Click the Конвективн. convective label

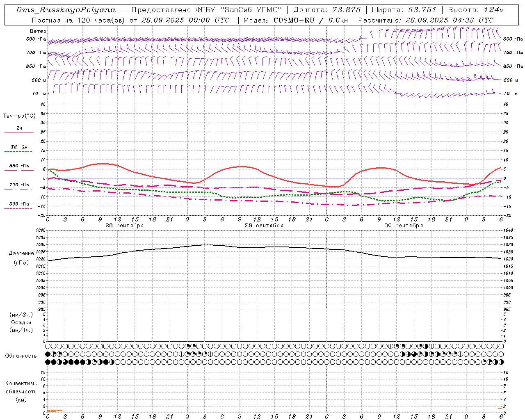tap(21, 383)
